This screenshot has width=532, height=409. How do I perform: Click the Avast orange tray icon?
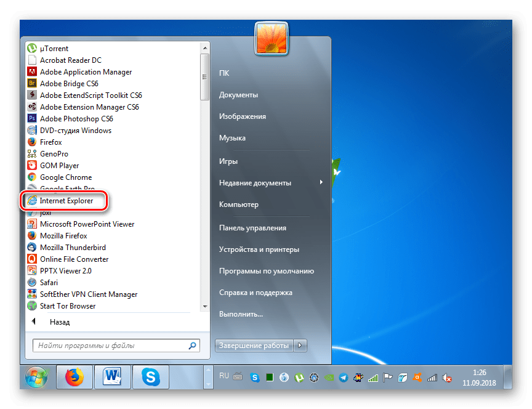coord(417,378)
